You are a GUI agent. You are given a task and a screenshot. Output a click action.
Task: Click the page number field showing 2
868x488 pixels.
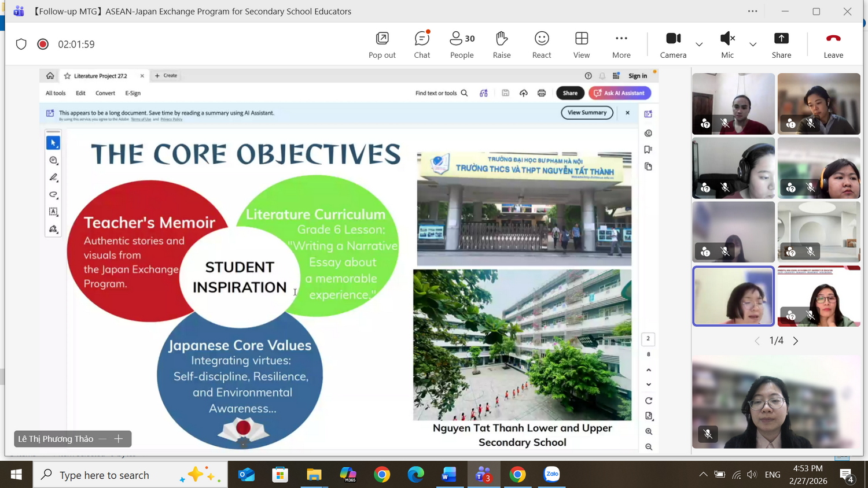[x=648, y=338]
